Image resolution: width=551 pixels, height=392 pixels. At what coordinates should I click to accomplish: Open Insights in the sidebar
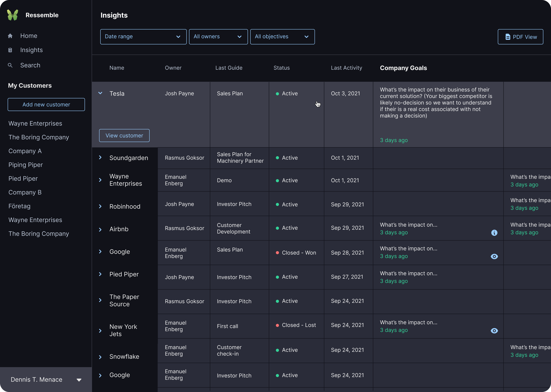pos(31,50)
